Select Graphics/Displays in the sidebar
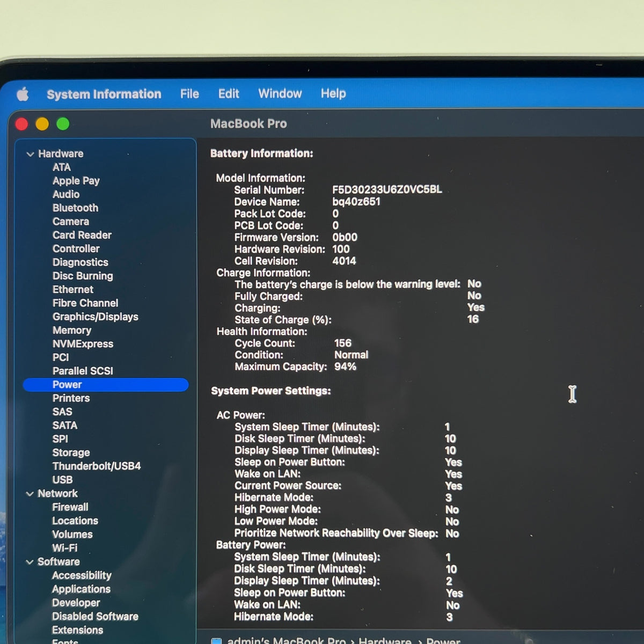644x644 pixels. coord(96,317)
